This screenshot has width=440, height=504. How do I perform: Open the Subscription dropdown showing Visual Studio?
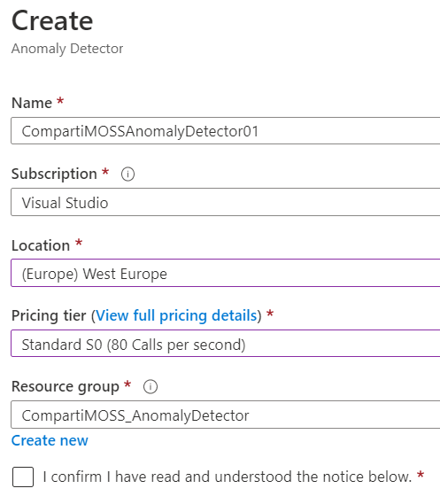click(x=226, y=202)
